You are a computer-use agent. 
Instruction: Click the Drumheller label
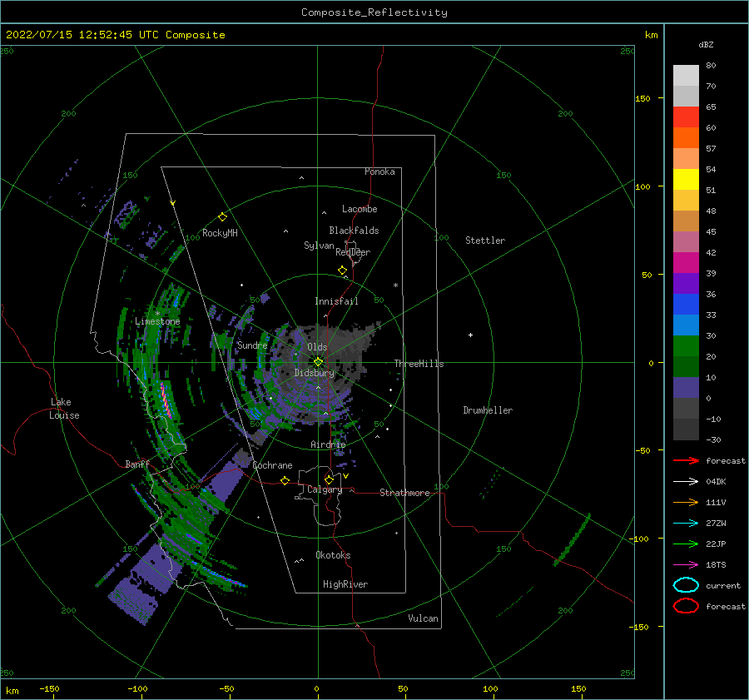[488, 410]
